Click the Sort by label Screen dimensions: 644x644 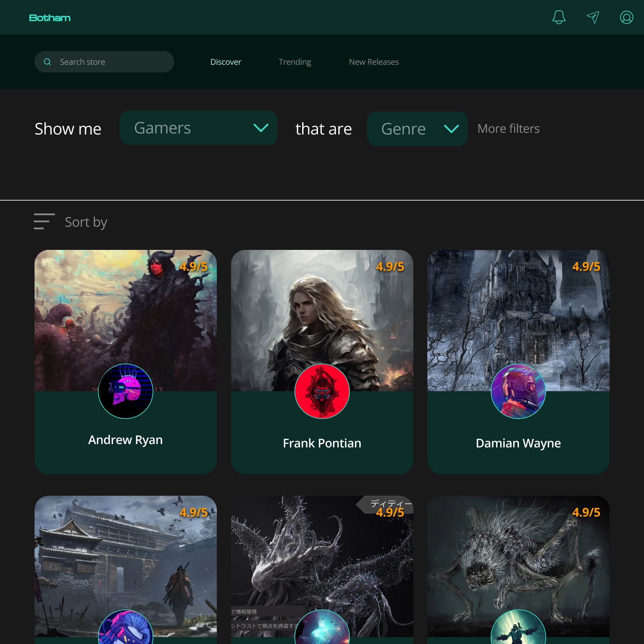click(x=86, y=222)
